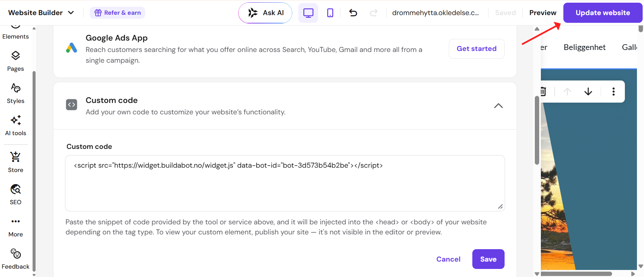Click Get started for Google Ads App

coord(476,49)
